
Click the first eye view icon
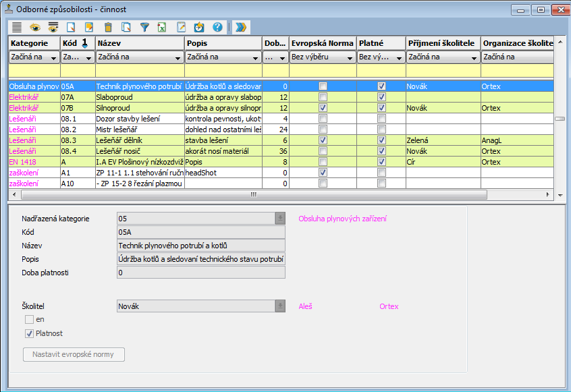pos(34,28)
